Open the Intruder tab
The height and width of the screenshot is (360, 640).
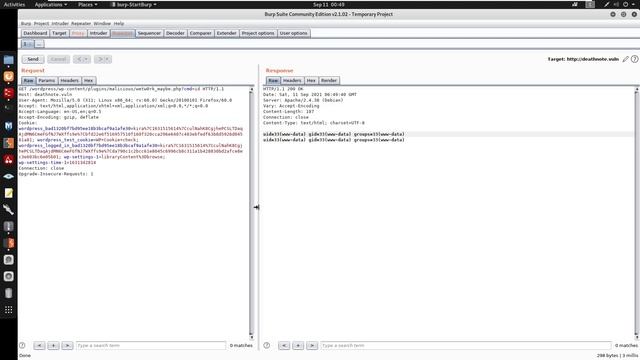click(98, 33)
